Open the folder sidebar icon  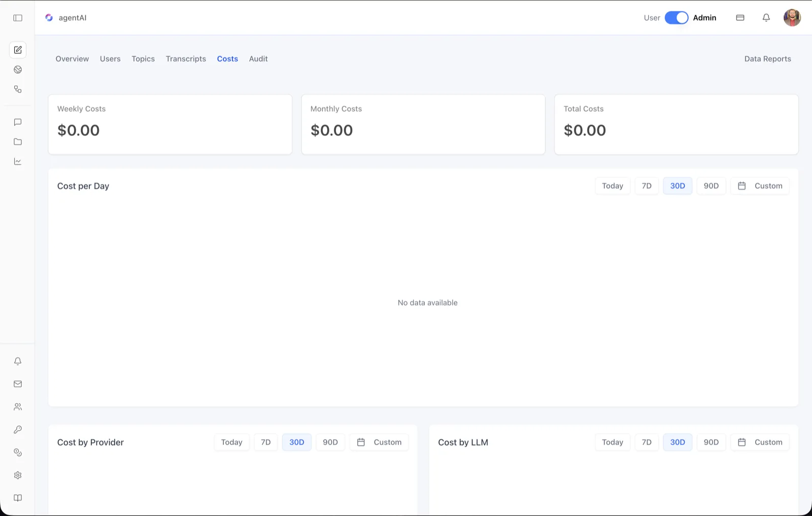coord(18,142)
